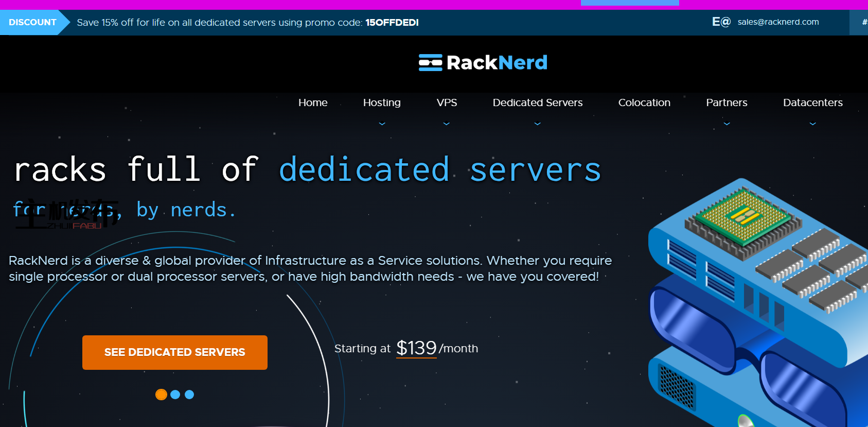Viewport: 868px width, 427px height.
Task: Click the blue DISCOUNT badge
Action: 32,22
